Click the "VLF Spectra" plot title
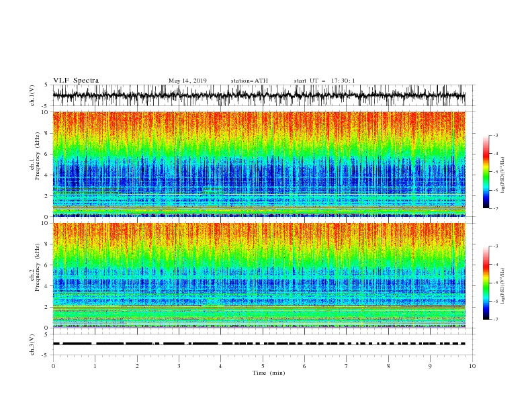Screen dimensions: 532x411 coord(76,81)
